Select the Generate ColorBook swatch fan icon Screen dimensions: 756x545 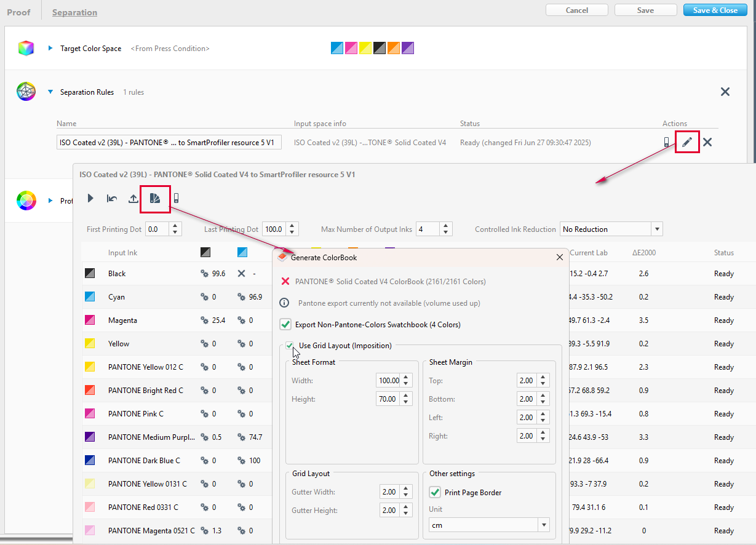(x=155, y=199)
